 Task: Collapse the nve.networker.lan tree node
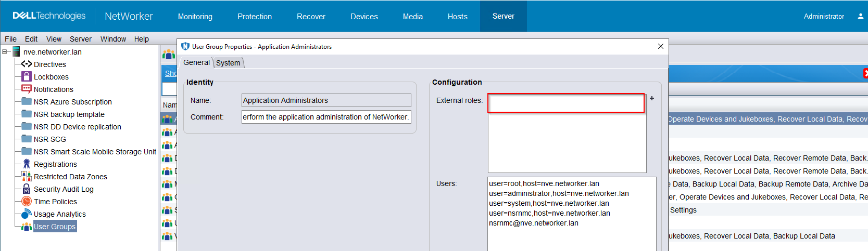click(x=5, y=51)
